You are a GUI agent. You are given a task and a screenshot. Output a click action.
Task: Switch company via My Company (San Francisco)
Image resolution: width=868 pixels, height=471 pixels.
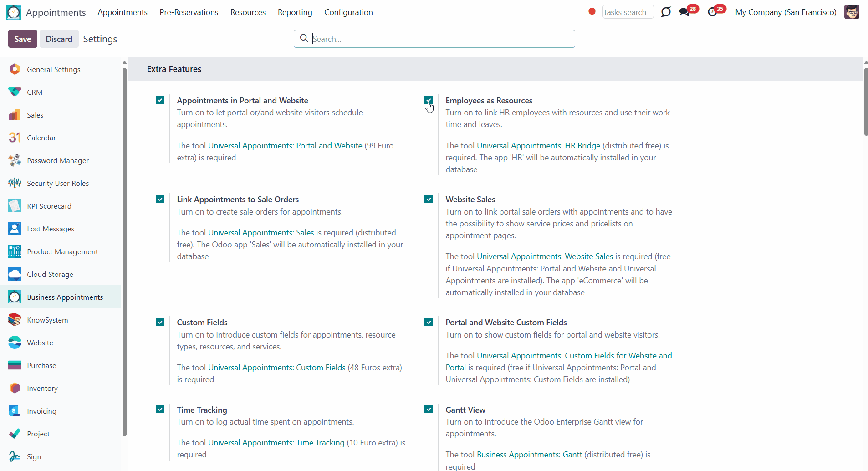pos(786,12)
